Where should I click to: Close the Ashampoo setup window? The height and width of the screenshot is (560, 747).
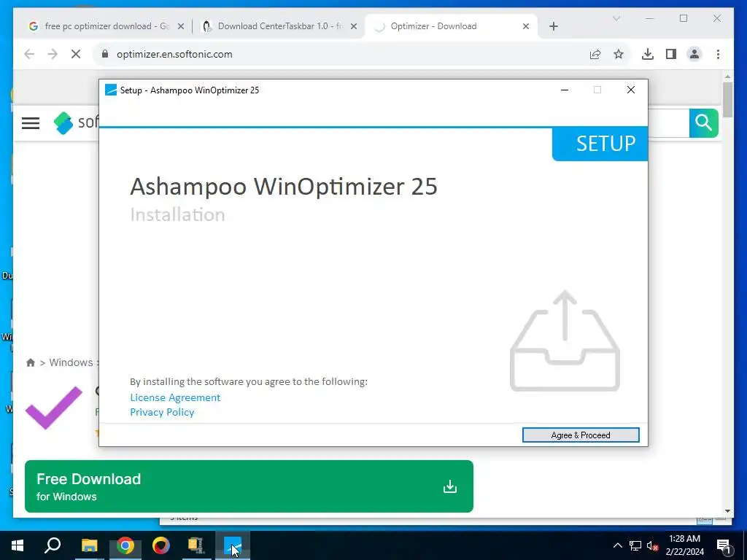coord(631,90)
